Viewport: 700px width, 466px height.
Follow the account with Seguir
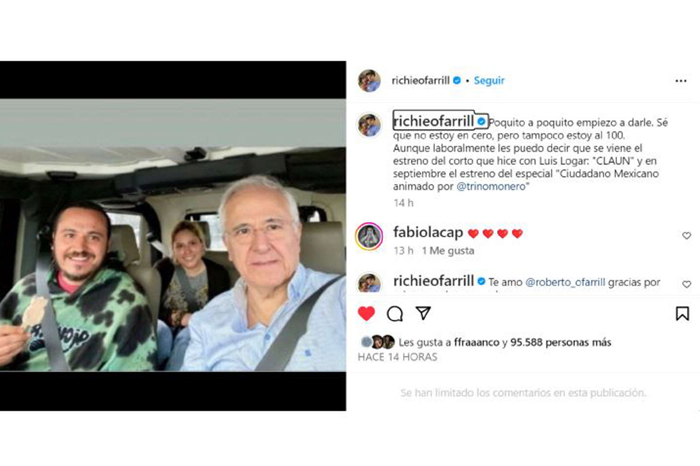point(489,81)
